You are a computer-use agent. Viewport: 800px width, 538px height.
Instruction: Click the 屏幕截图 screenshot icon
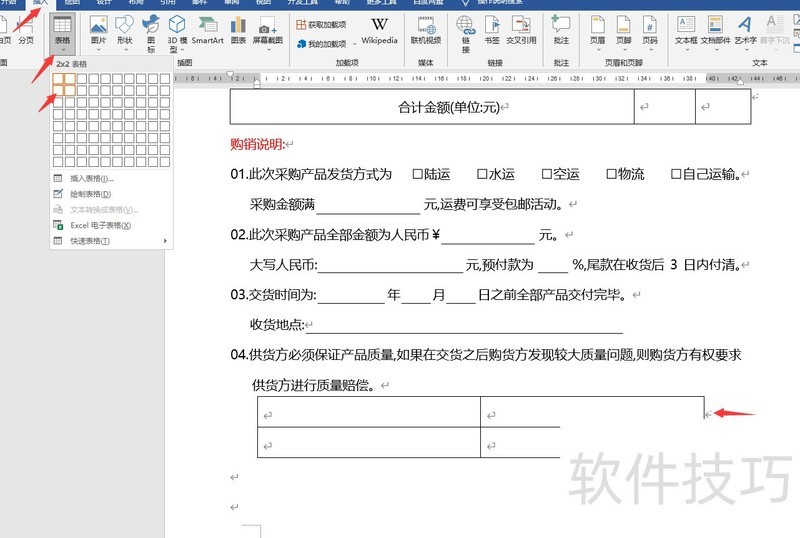(x=267, y=25)
